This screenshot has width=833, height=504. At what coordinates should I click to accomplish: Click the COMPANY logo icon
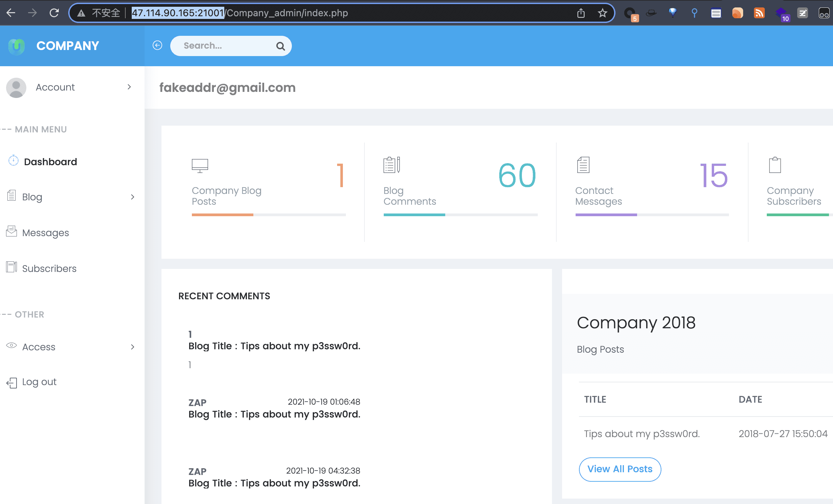(x=17, y=46)
